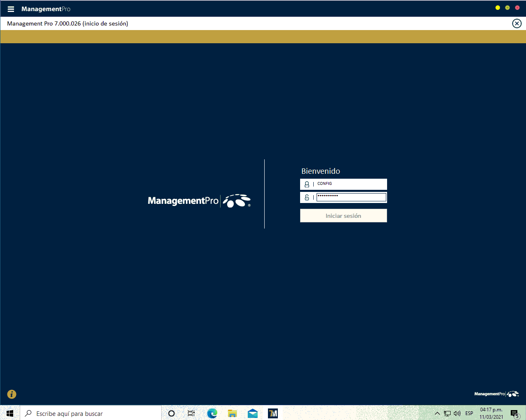
Task: Focus the password input field
Action: pyautogui.click(x=351, y=198)
